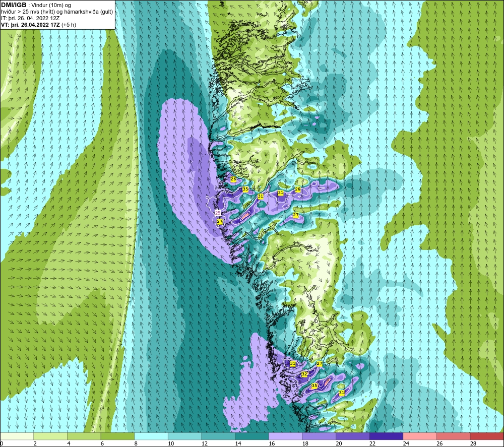Click the legend tick number '16'

(x=272, y=444)
